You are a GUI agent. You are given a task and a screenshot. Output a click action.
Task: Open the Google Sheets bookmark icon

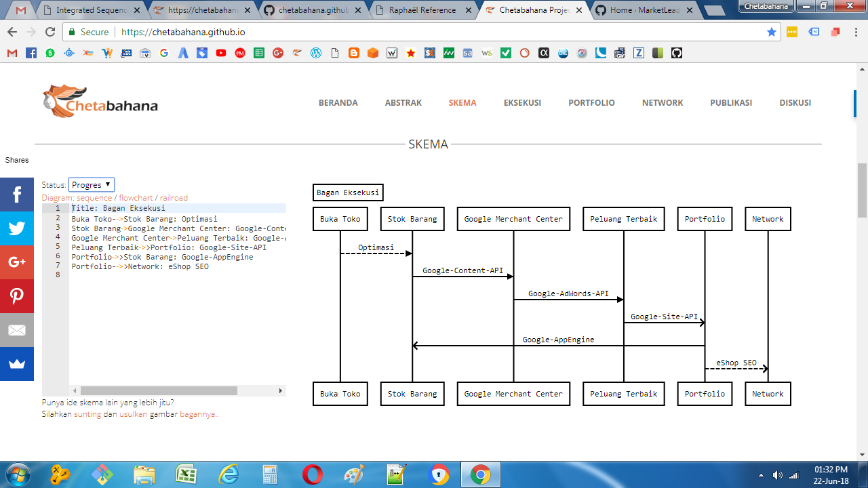pyautogui.click(x=259, y=53)
